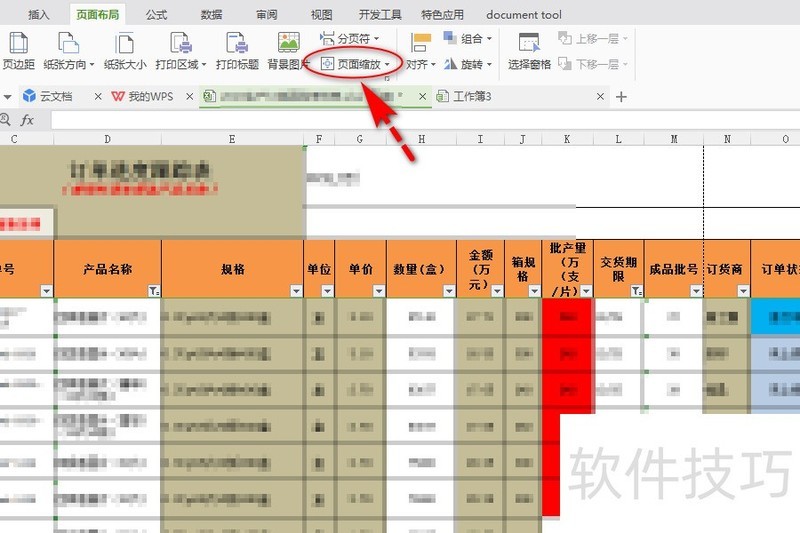Open the 特色应用 ribbon tab

coord(442,15)
